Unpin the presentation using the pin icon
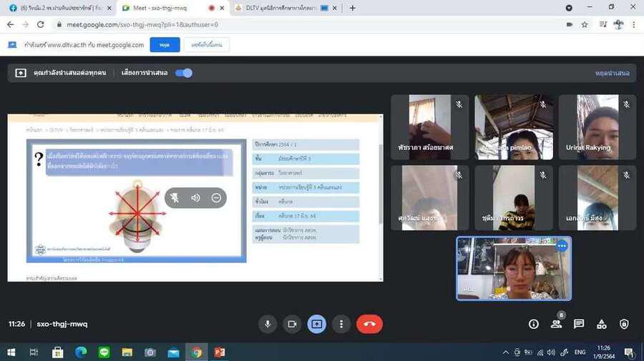The height and width of the screenshot is (361, 644). click(175, 198)
